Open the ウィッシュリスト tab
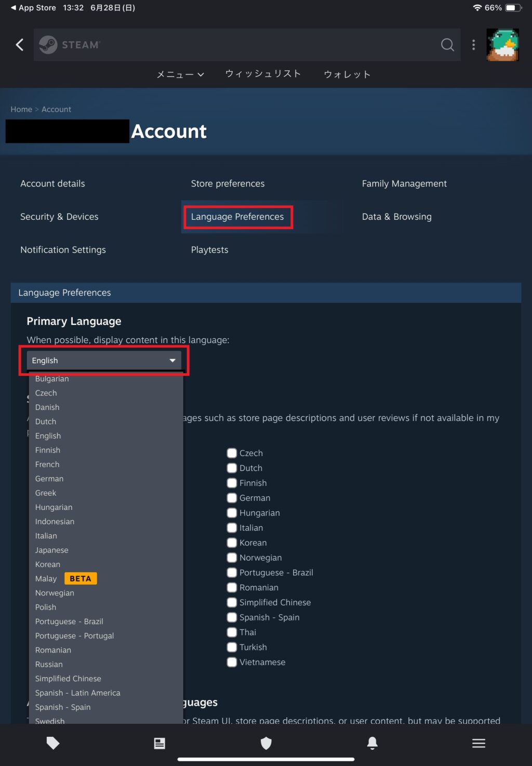 click(x=263, y=74)
